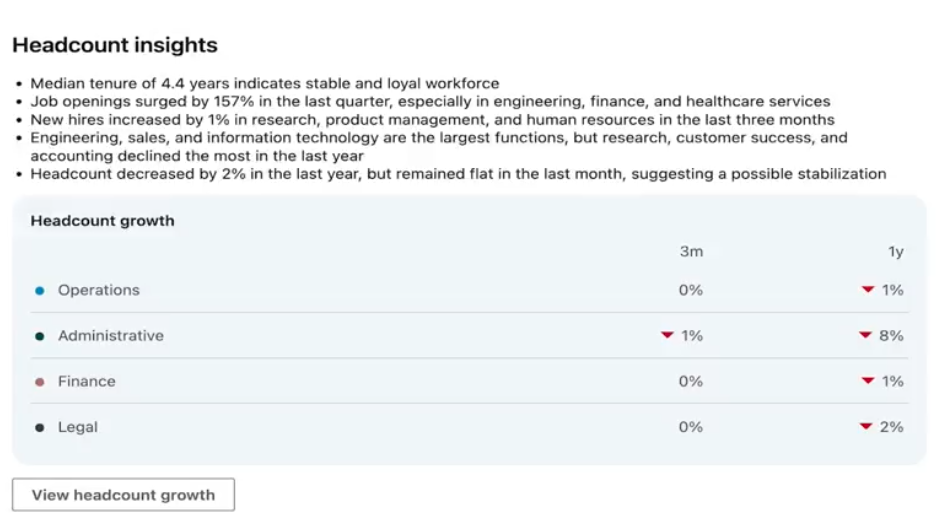Click the red down arrow in Finance 1y

(867, 381)
